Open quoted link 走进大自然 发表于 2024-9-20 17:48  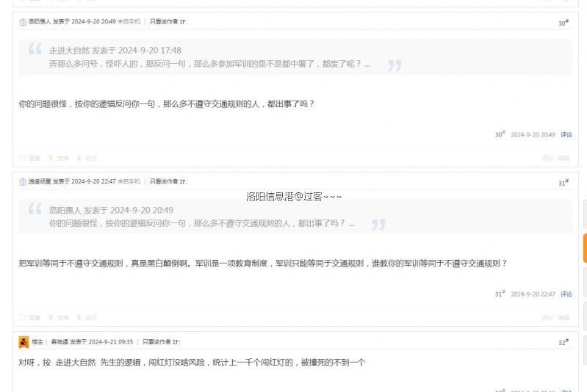coord(115,51)
